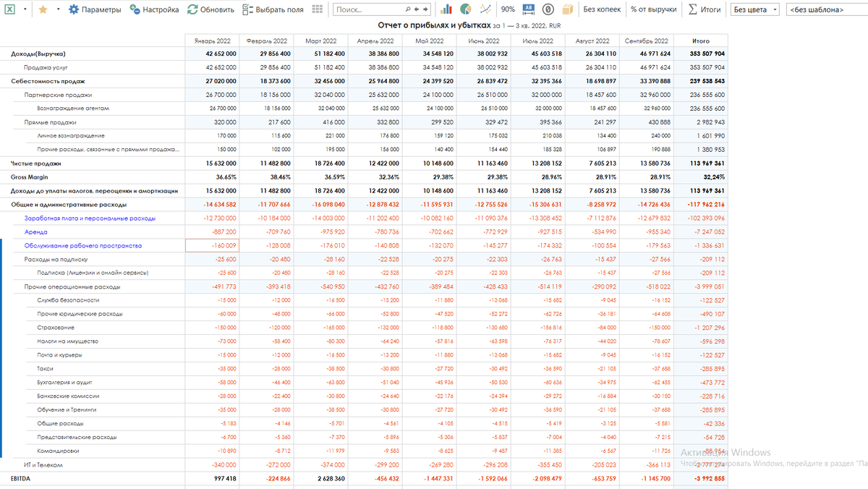Click the Банковские комиссии row label
This screenshot has height=489, width=868.
click(x=67, y=396)
